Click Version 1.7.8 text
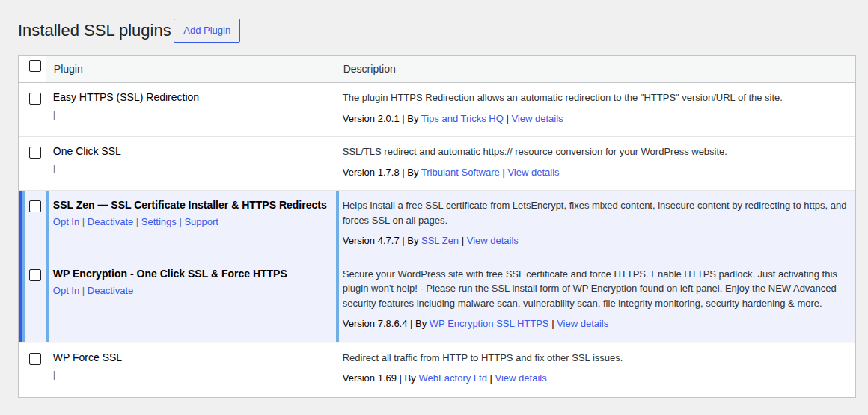868x415 pixels. coord(370,172)
